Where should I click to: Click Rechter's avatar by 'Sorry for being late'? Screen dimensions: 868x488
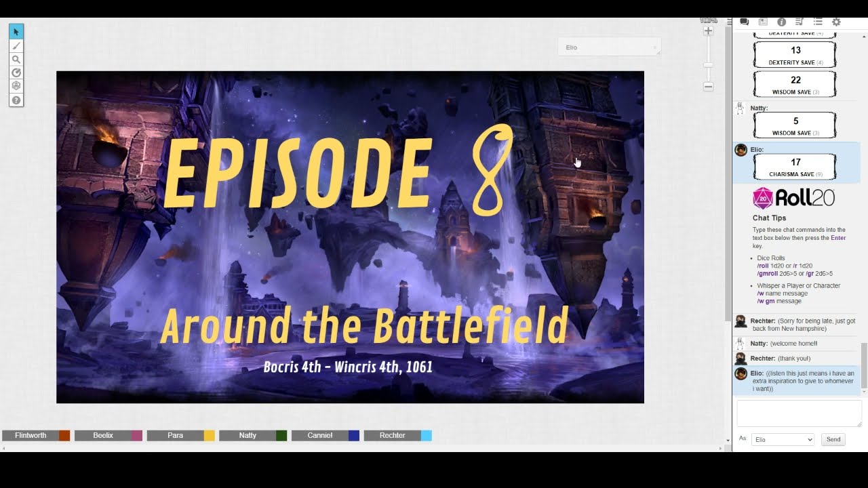pyautogui.click(x=741, y=321)
